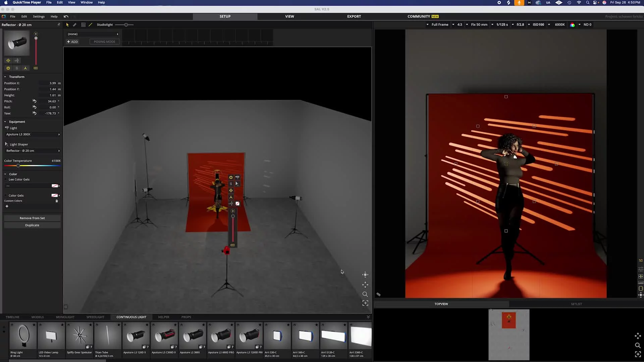Screen dimensions: 644x362
Task: Toggle the light power button on or off
Action: (8, 68)
